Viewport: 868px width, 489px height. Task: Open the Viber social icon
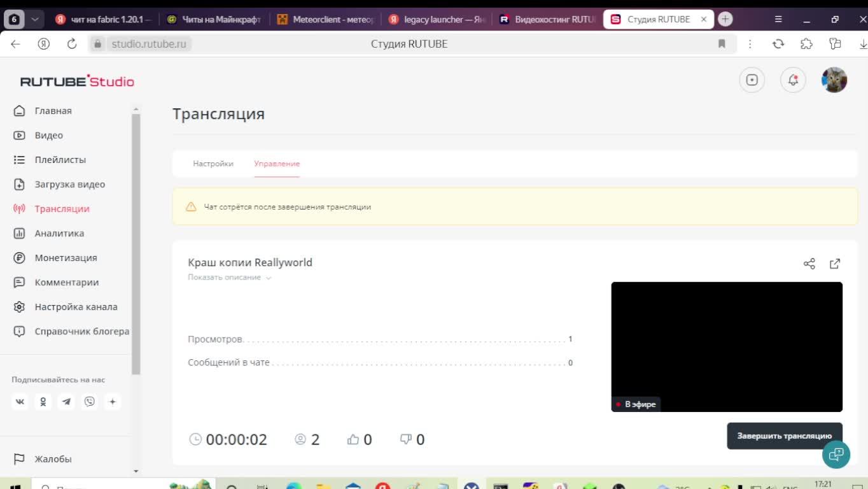pos(89,402)
